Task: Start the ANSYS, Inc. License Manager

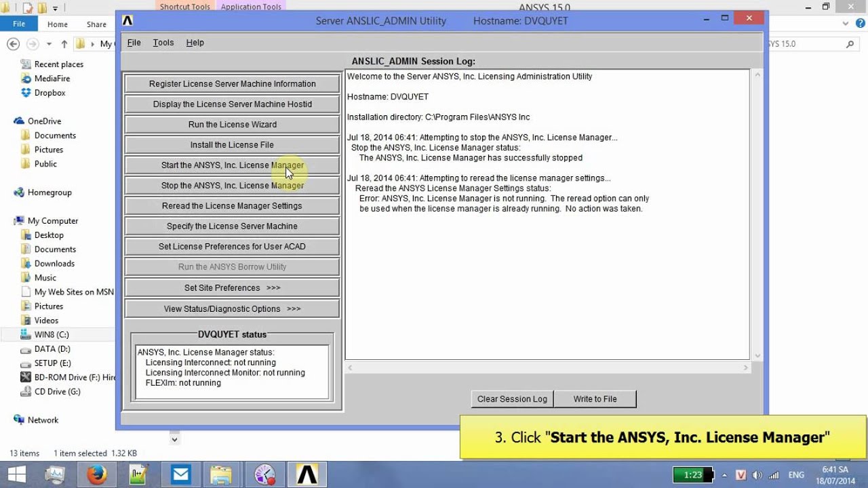Action: point(232,165)
